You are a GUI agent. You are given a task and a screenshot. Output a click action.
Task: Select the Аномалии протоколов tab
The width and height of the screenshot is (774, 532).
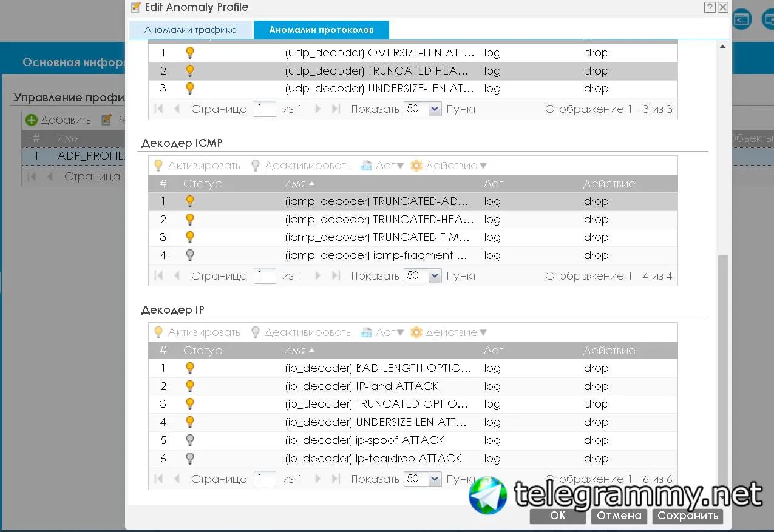coord(321,30)
